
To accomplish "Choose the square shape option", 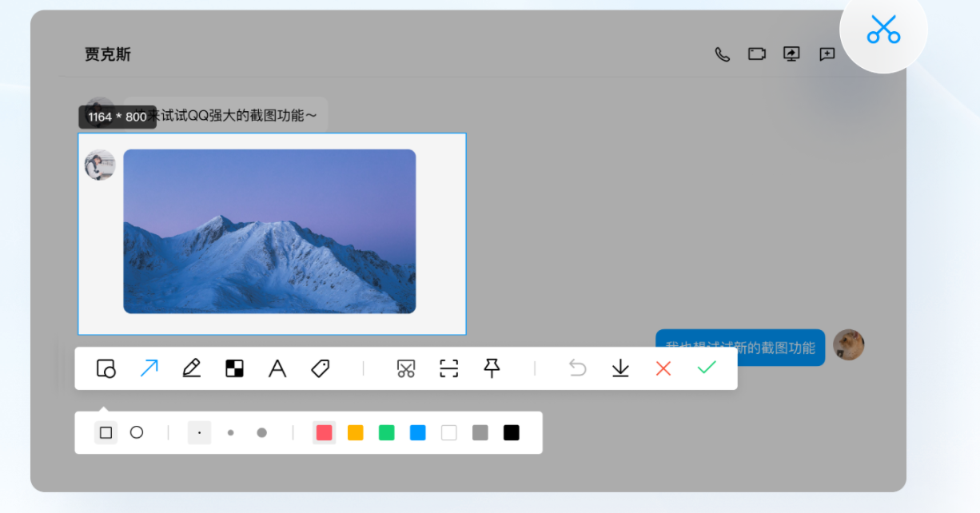I will (106, 432).
